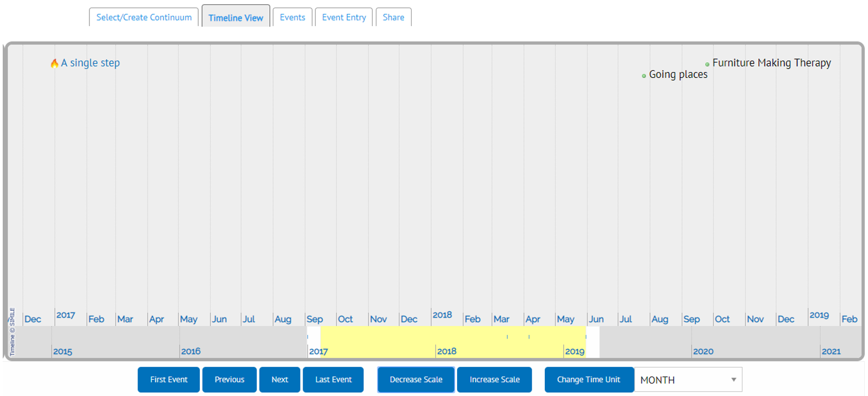Expand the MONTH time unit dropdown
The height and width of the screenshot is (396, 868).
[x=688, y=380]
